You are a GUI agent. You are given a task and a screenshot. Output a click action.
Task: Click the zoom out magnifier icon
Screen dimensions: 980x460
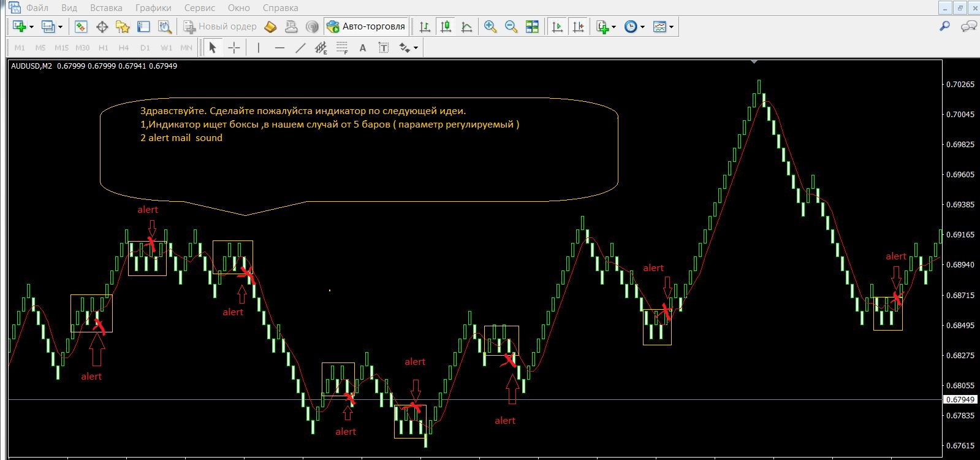(511, 26)
